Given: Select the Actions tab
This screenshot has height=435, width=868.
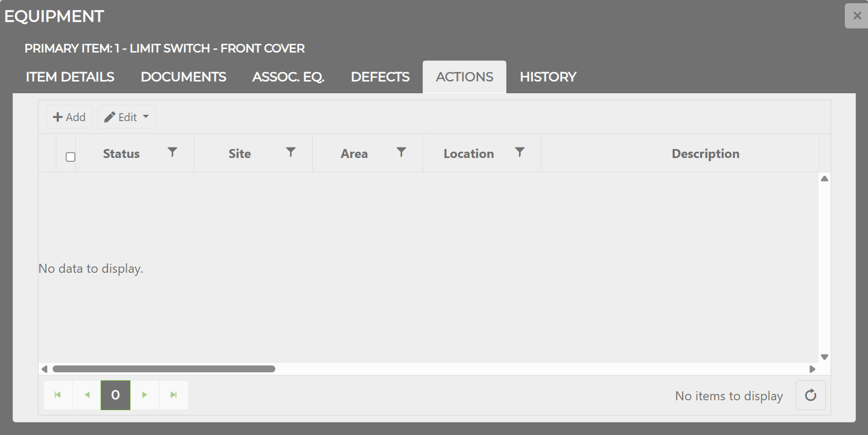Looking at the screenshot, I should click(x=465, y=77).
